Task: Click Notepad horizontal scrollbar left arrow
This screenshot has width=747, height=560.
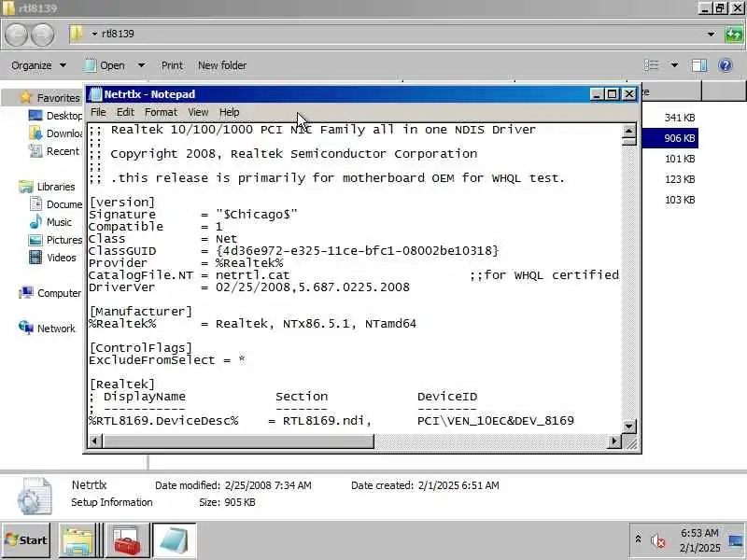Action: point(94,441)
